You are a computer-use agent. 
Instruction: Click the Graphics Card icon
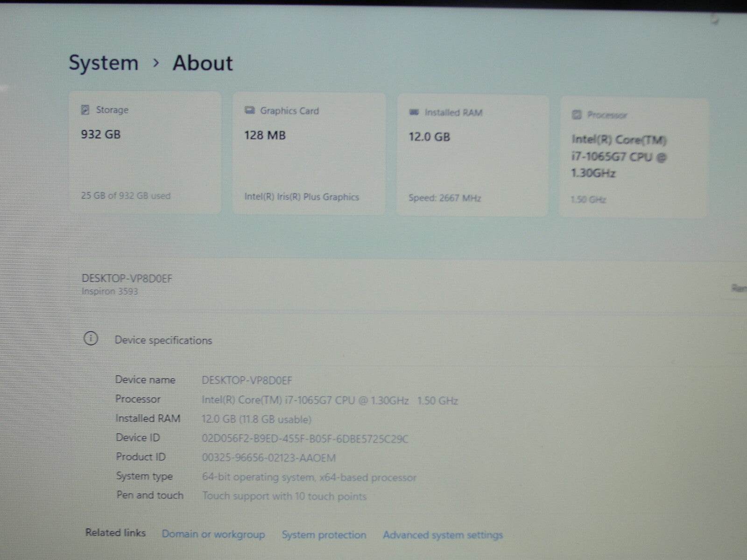(249, 111)
